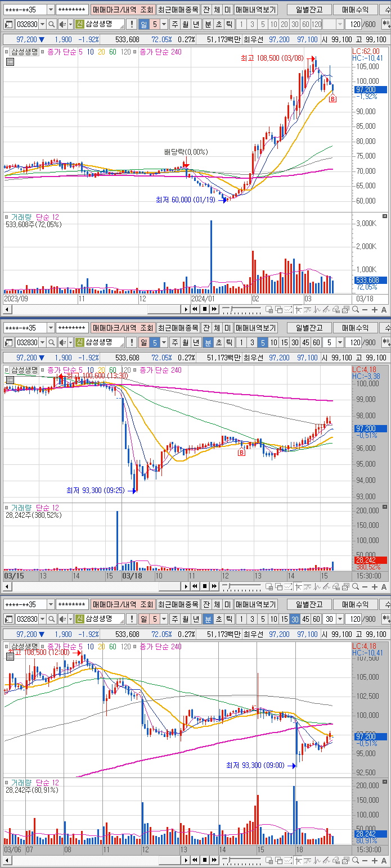Viewport: 391px width, 868px height.
Task: Click the search magnifier icon in the bottom window
Action: 52,618
